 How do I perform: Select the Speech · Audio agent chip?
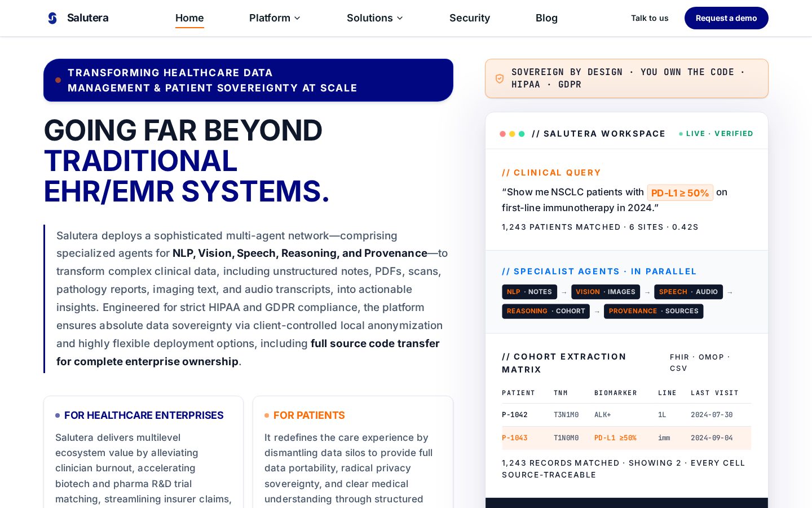click(689, 292)
